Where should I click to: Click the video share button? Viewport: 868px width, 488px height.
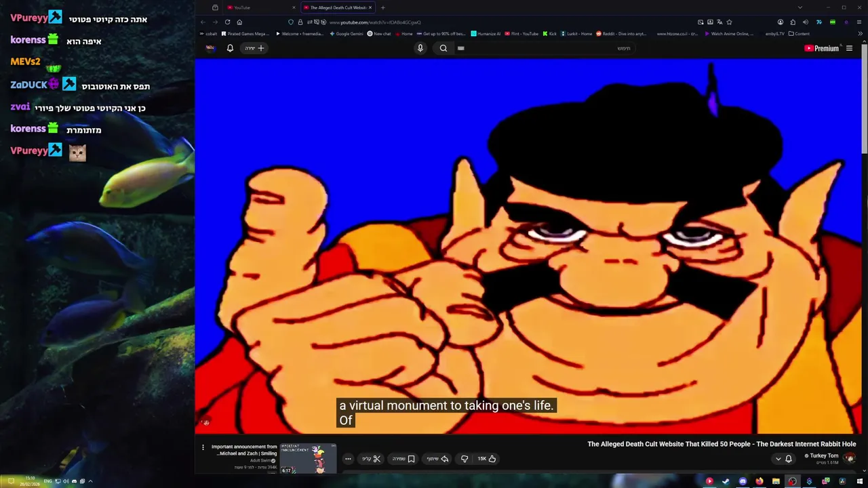437,459
